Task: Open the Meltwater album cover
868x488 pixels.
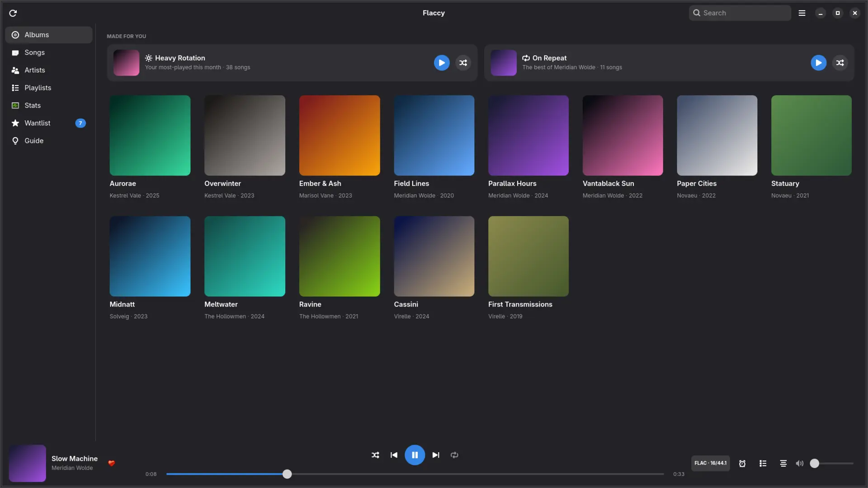Action: coord(245,256)
